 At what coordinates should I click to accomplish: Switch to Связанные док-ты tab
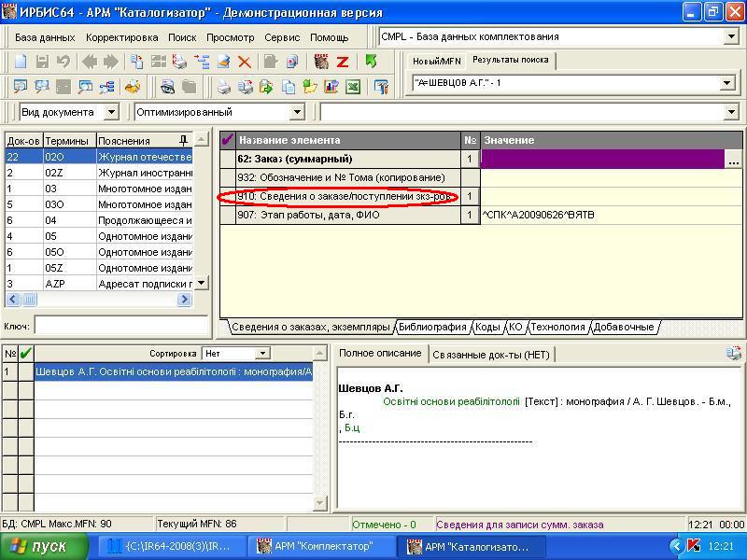[x=490, y=354]
